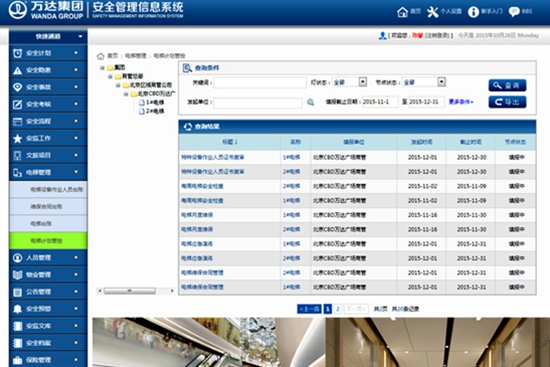Image resolution: width=550 pixels, height=367 pixels.
Task: Open the 节点状态 dropdown
Action: tap(442, 82)
